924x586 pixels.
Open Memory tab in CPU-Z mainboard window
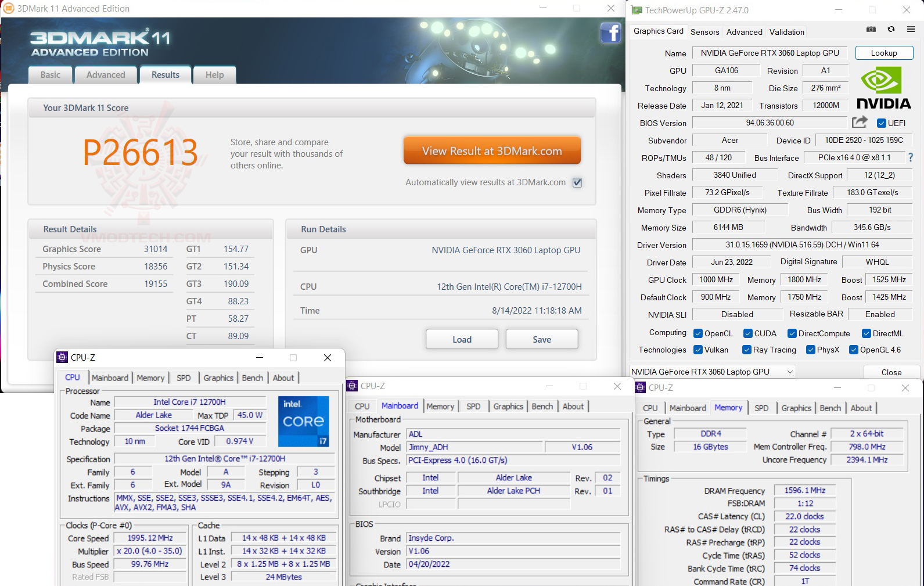pyautogui.click(x=440, y=407)
